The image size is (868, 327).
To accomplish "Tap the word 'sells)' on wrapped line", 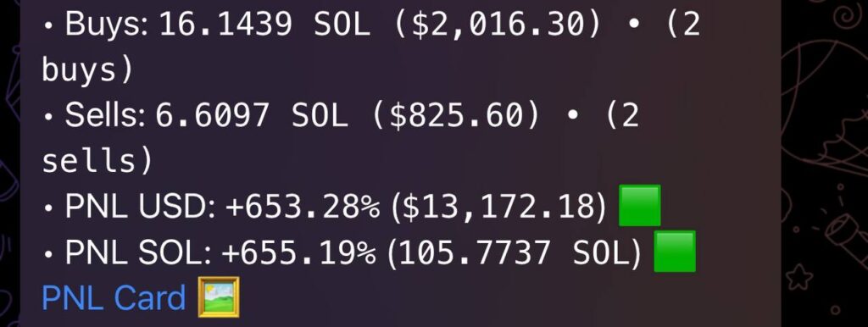I will [97, 162].
